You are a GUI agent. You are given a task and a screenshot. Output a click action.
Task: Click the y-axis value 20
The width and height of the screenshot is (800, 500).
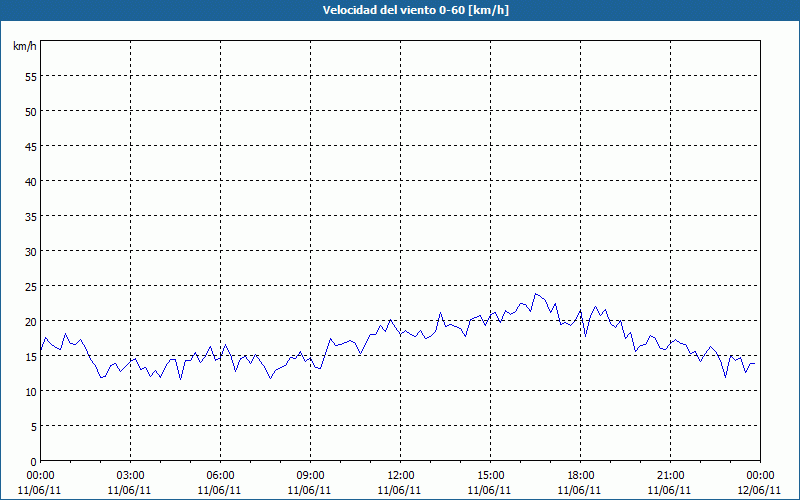tap(31, 321)
